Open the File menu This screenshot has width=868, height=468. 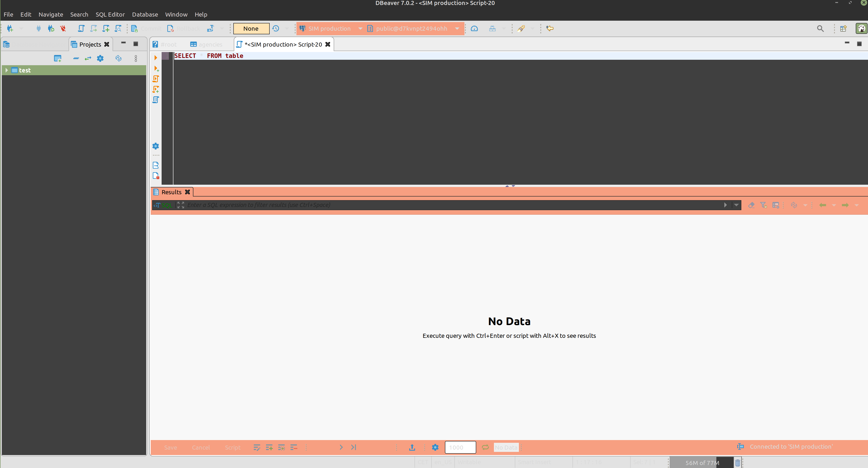pos(8,15)
